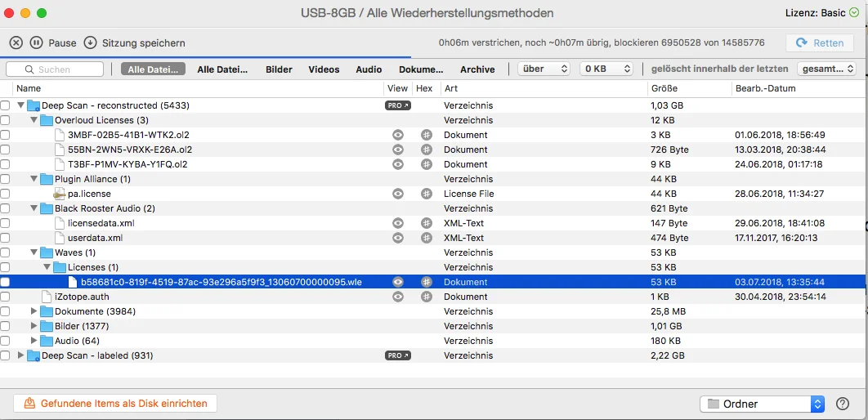The image size is (868, 420).
Task: Open hex view for licensedata.xml
Action: [x=426, y=223]
